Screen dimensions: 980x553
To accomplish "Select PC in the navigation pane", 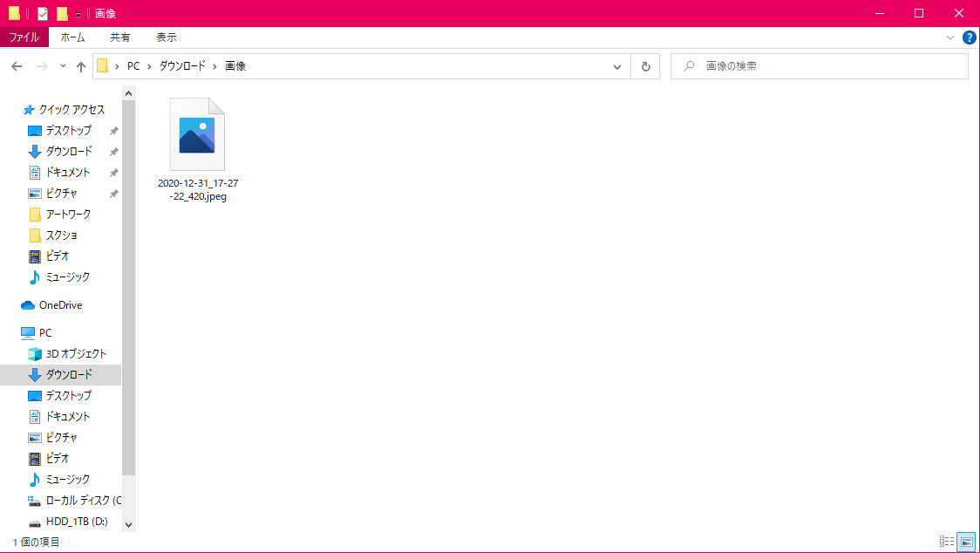I will 45,333.
